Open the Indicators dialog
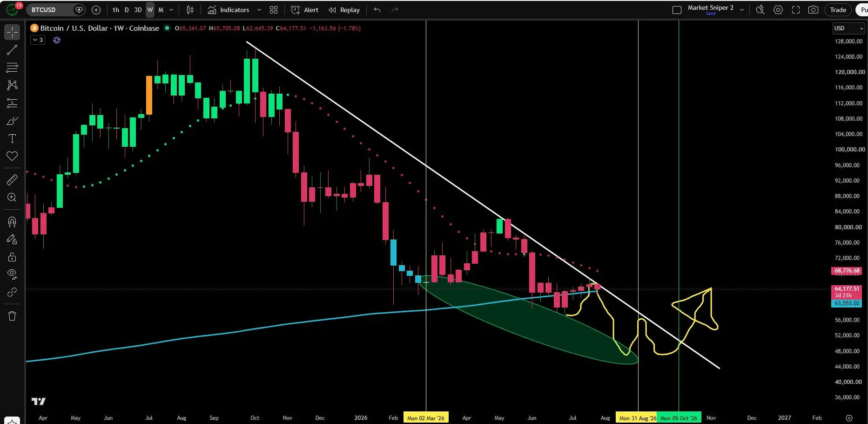Screen dimensions: 868x424 point(229,10)
